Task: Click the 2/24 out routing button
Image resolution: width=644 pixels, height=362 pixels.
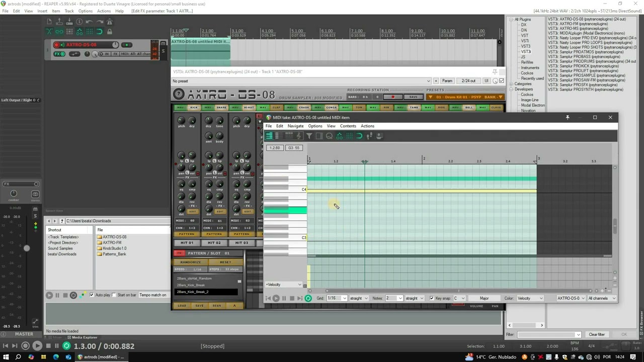Action: pyautogui.click(x=468, y=81)
